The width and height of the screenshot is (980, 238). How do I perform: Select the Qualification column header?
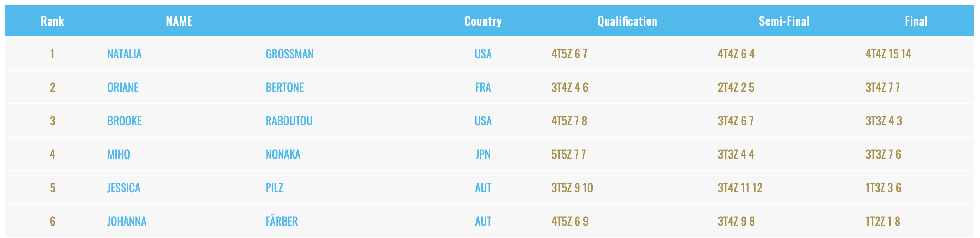click(627, 21)
